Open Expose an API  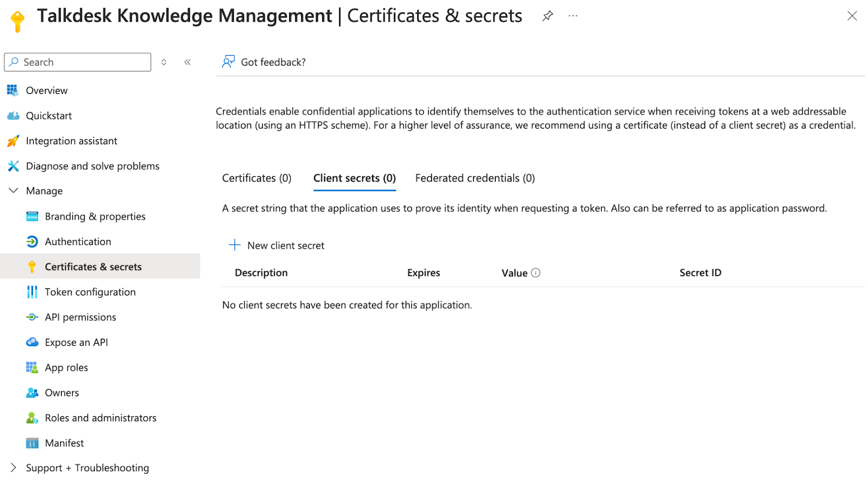coord(76,343)
